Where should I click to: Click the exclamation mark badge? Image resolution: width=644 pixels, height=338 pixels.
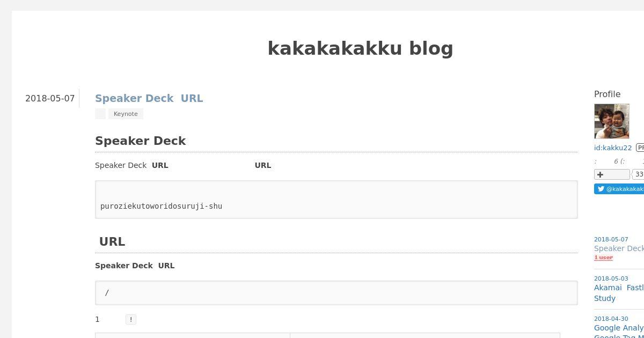coord(131,319)
